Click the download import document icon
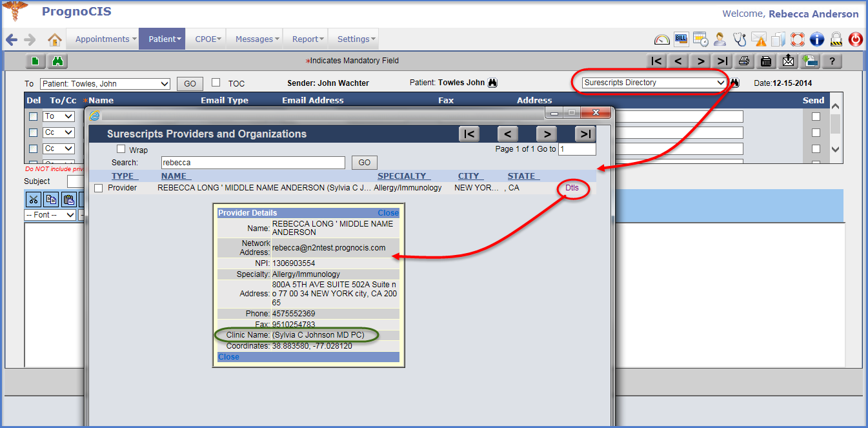Image resolution: width=868 pixels, height=428 pixels. coord(811,61)
